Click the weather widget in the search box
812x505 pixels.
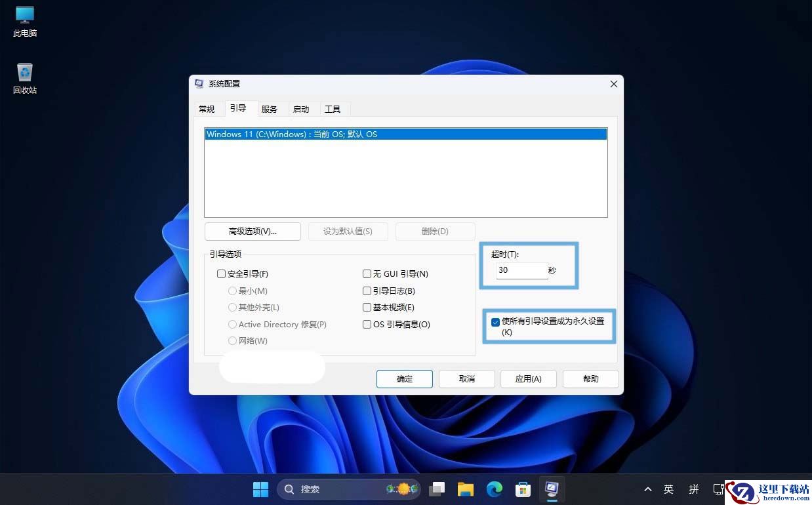pos(403,489)
